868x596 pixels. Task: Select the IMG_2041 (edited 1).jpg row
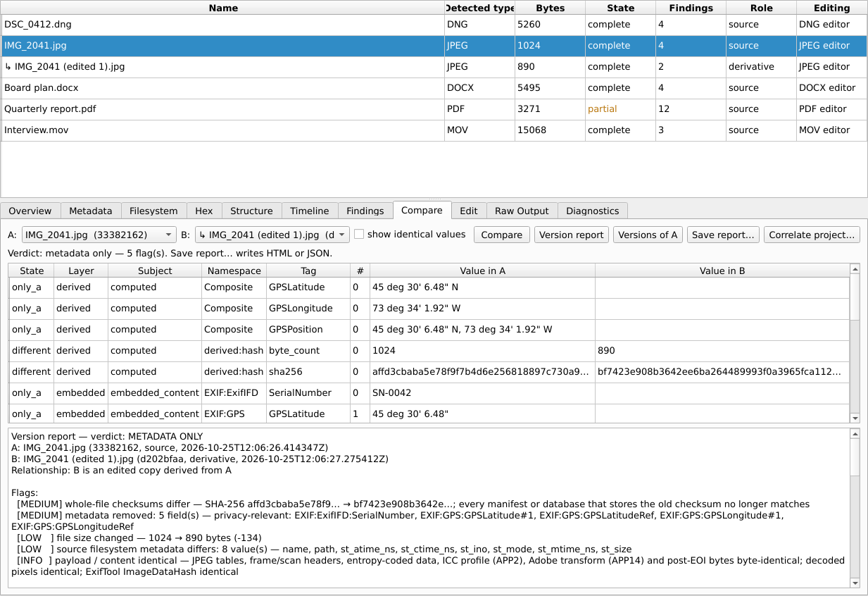click(x=434, y=67)
